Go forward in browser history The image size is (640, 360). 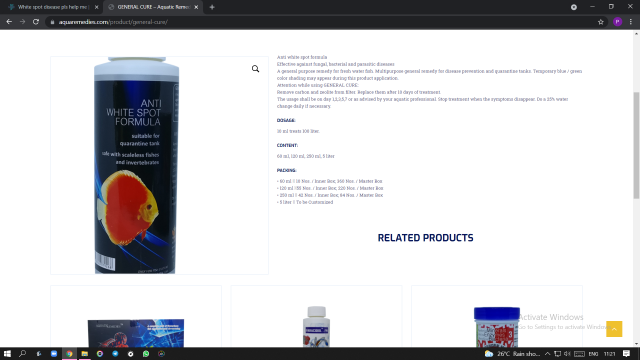(22, 22)
